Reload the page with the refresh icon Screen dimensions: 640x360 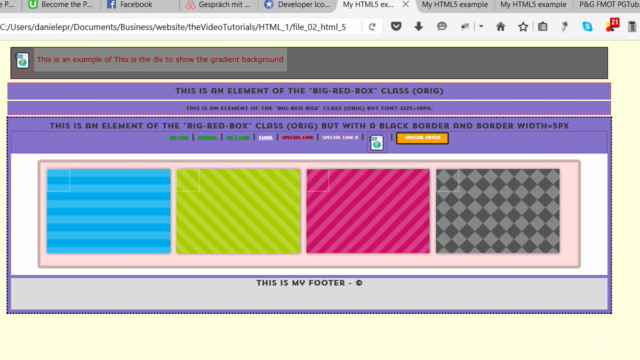tap(372, 27)
